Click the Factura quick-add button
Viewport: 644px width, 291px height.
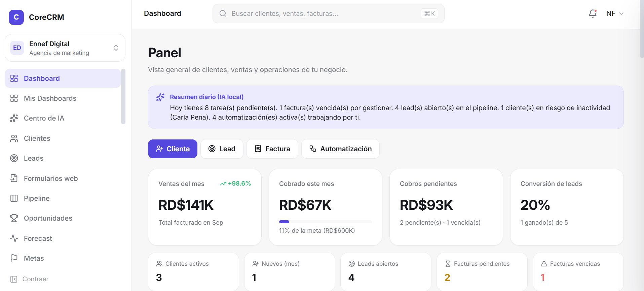click(x=272, y=149)
